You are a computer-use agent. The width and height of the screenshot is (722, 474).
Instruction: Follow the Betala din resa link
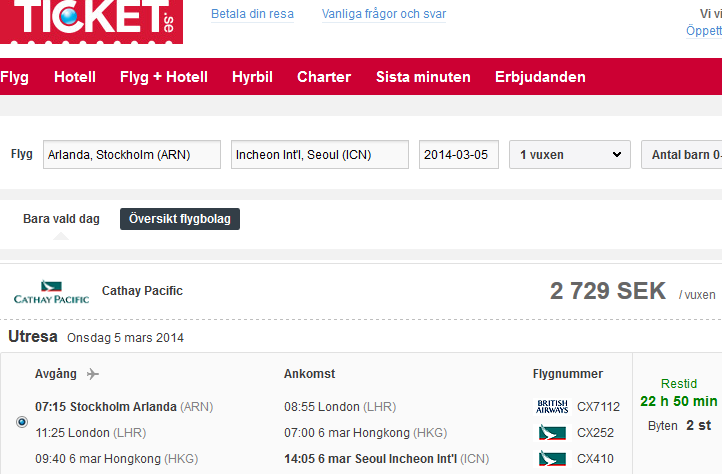click(x=252, y=14)
